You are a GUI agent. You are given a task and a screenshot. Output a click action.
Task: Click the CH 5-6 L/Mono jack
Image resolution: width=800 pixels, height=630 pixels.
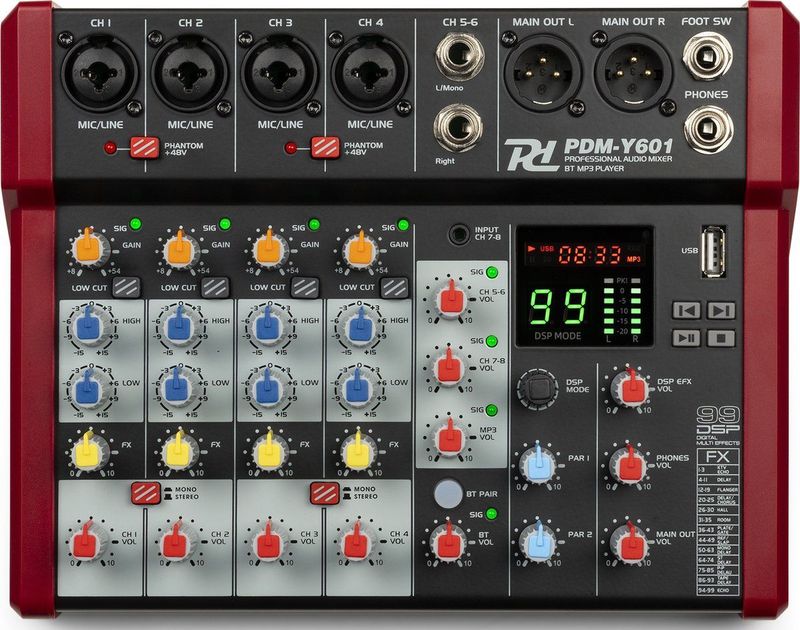(459, 56)
